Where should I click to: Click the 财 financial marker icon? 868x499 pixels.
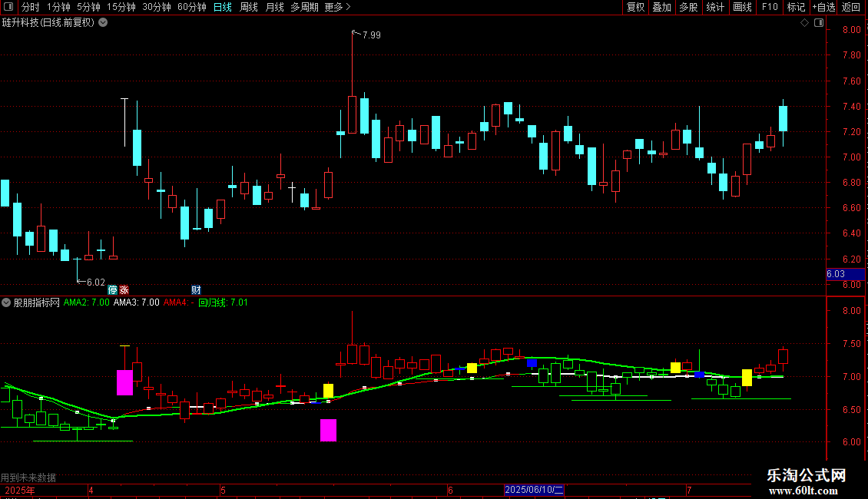196,290
